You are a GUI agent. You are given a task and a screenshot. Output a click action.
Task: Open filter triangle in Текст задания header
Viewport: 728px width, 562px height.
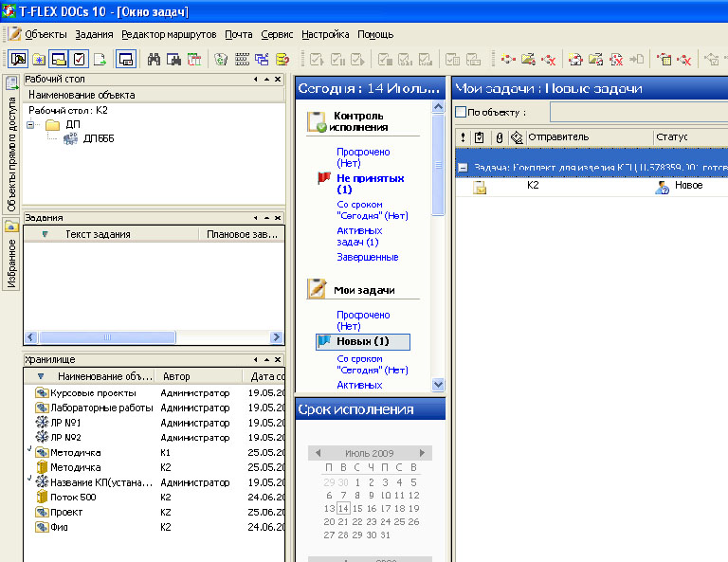coord(45,234)
